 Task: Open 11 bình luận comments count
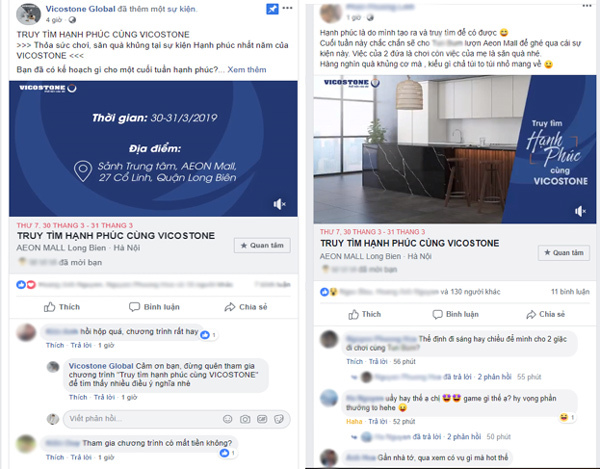click(x=570, y=292)
